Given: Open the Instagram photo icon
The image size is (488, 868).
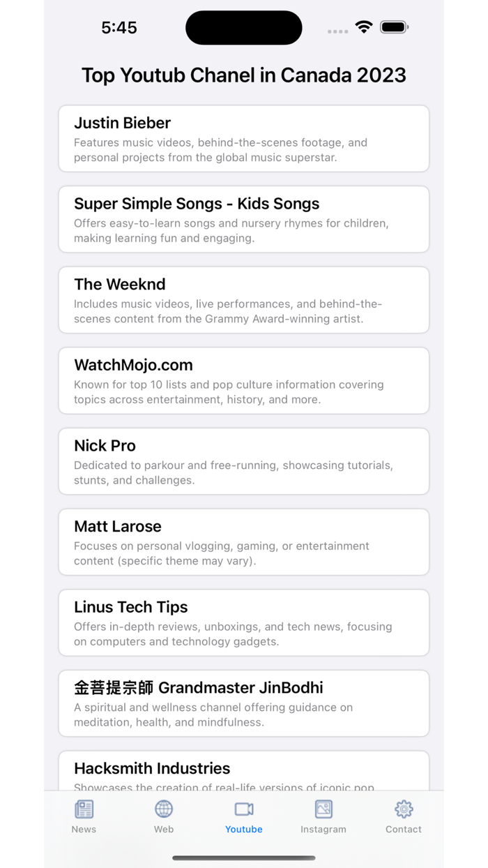Looking at the screenshot, I should [x=323, y=808].
